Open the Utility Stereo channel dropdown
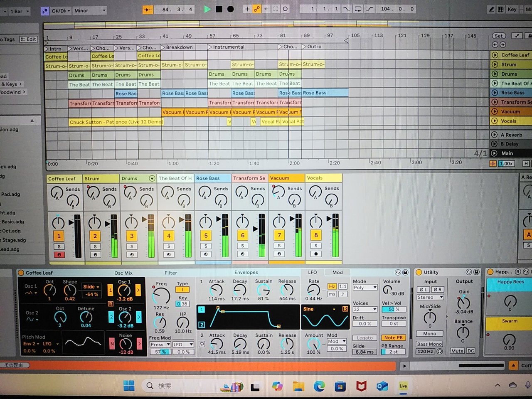The width and height of the screenshot is (532, 399). point(430,297)
